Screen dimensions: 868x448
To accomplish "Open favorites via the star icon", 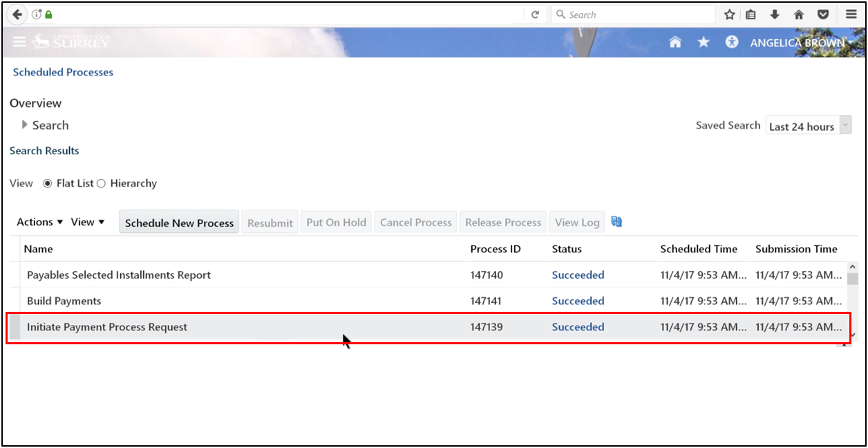I will pos(703,41).
